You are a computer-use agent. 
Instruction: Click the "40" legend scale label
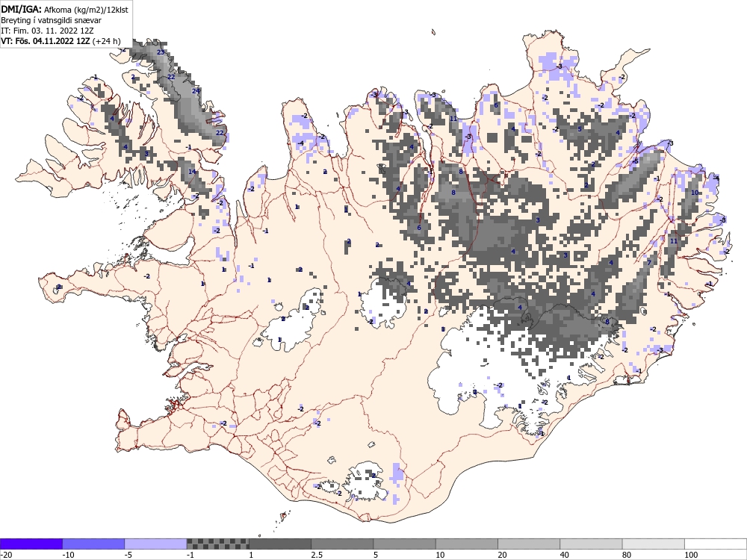(x=565, y=555)
